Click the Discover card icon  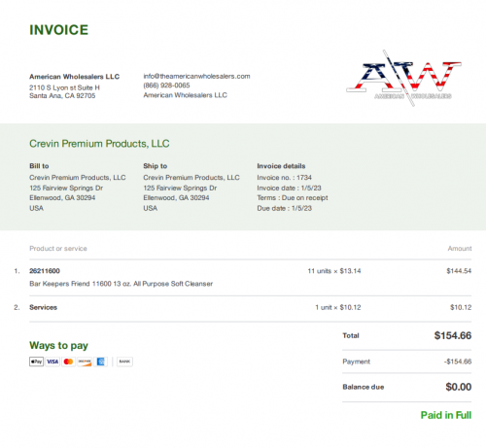tap(85, 362)
